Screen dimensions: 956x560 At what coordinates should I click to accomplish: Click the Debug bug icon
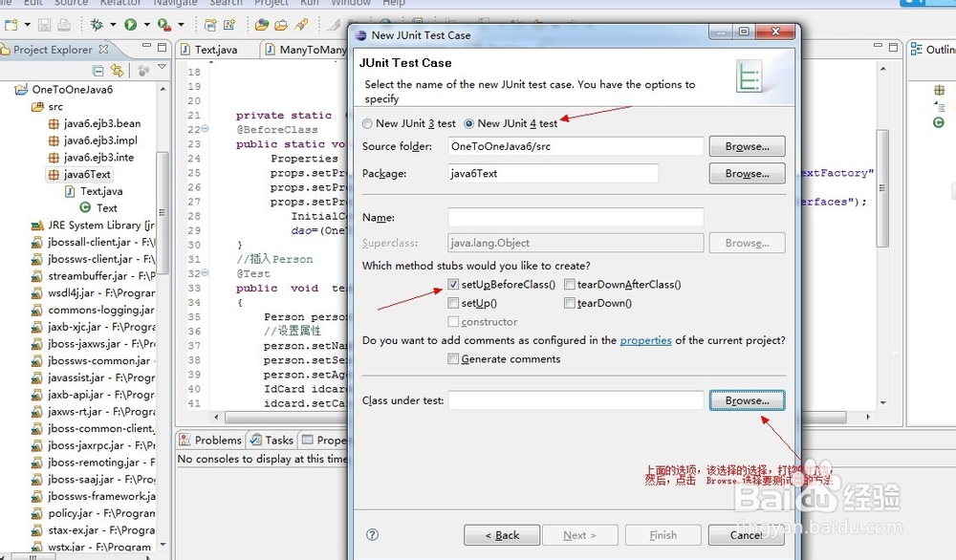(97, 25)
